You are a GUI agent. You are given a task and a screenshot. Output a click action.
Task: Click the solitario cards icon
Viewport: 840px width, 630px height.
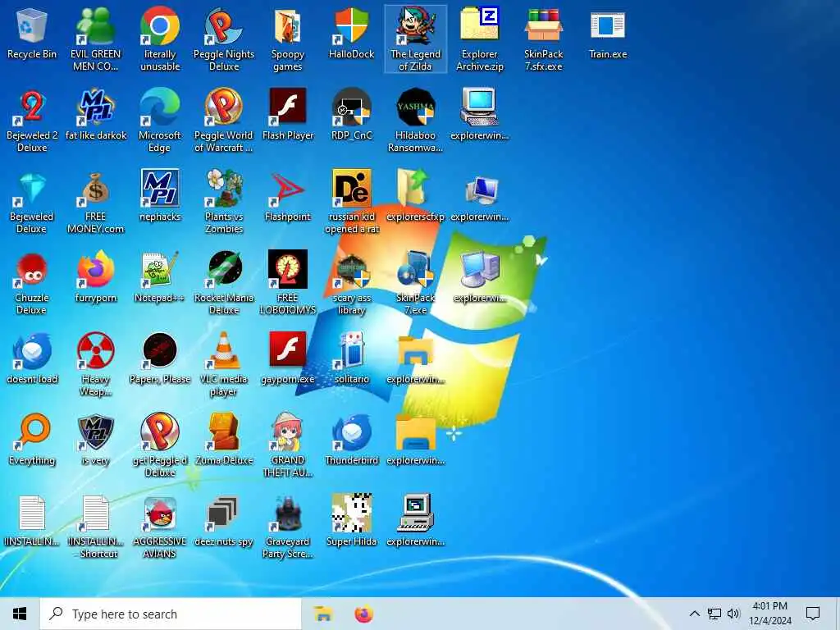[351, 351]
